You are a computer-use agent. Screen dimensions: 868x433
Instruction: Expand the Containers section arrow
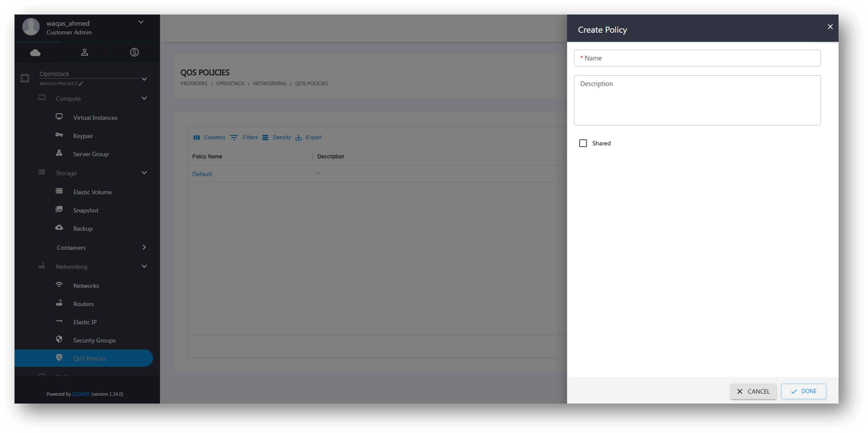tap(144, 248)
